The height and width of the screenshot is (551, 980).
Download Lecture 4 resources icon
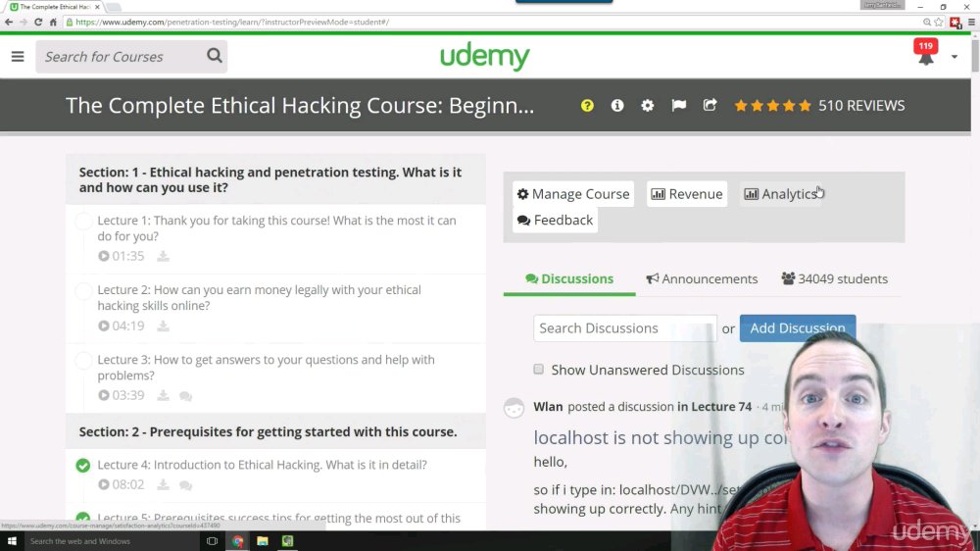pos(163,484)
